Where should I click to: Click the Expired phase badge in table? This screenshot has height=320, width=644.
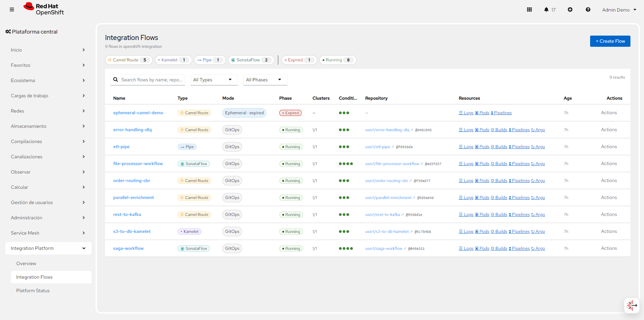click(290, 113)
